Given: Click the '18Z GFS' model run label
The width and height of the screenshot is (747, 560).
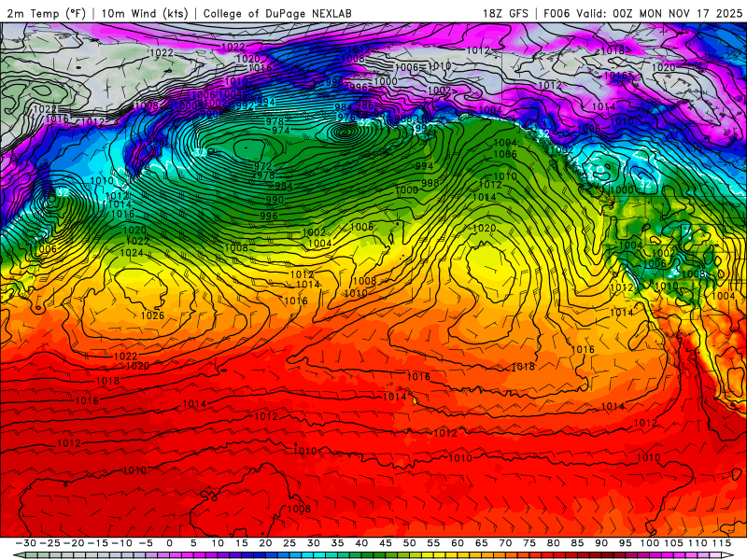Looking at the screenshot, I should 505,13.
